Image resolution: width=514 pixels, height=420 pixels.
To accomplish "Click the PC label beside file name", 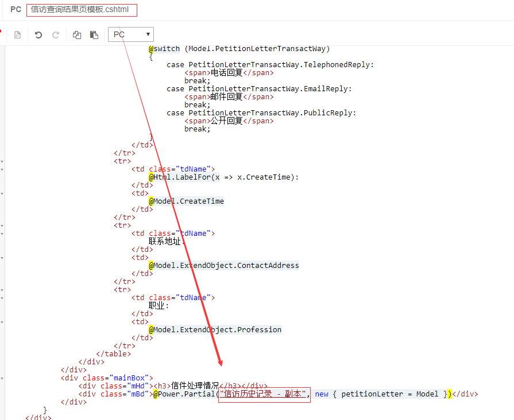I will tap(16, 10).
